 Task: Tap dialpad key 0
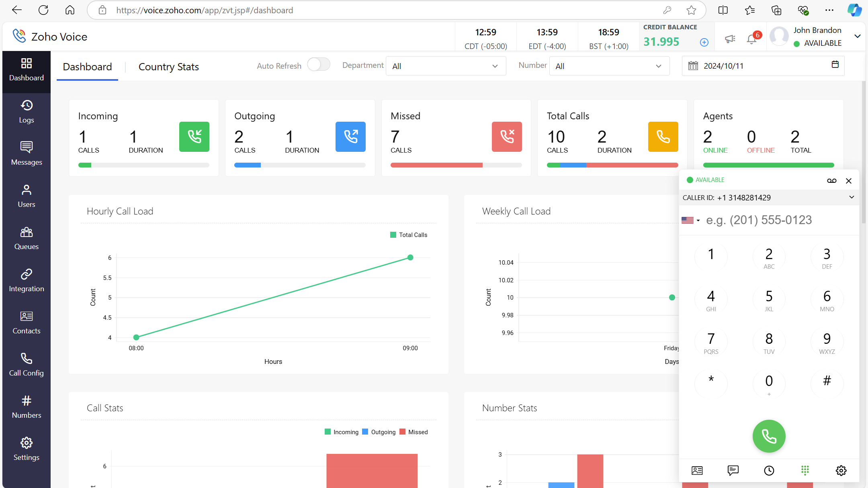point(769,385)
